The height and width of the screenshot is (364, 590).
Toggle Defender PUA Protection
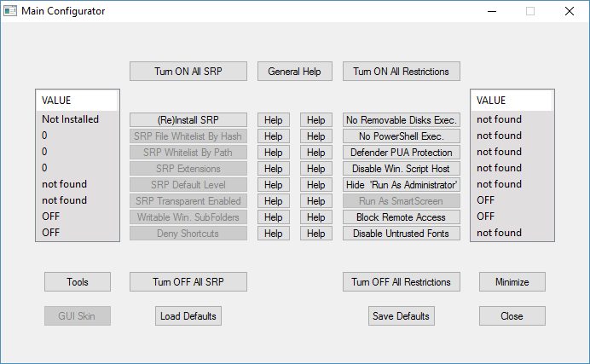(402, 153)
